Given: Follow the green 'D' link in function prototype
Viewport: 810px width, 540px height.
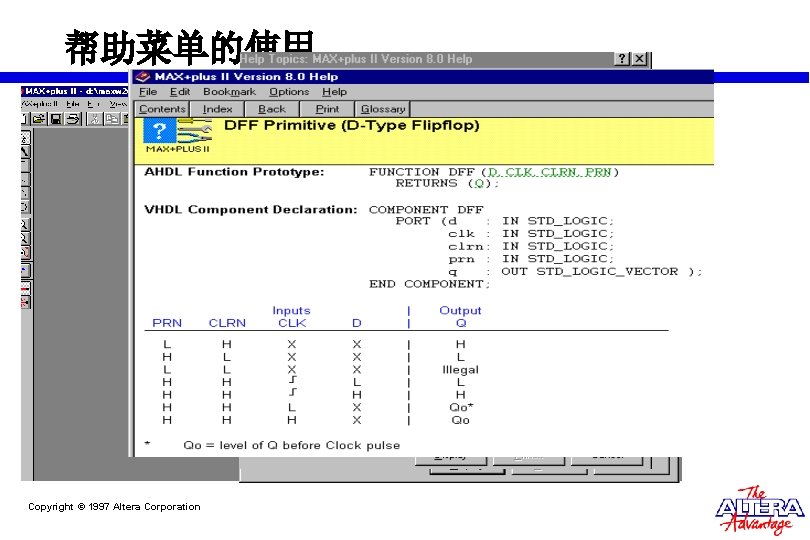Looking at the screenshot, I should [493, 172].
